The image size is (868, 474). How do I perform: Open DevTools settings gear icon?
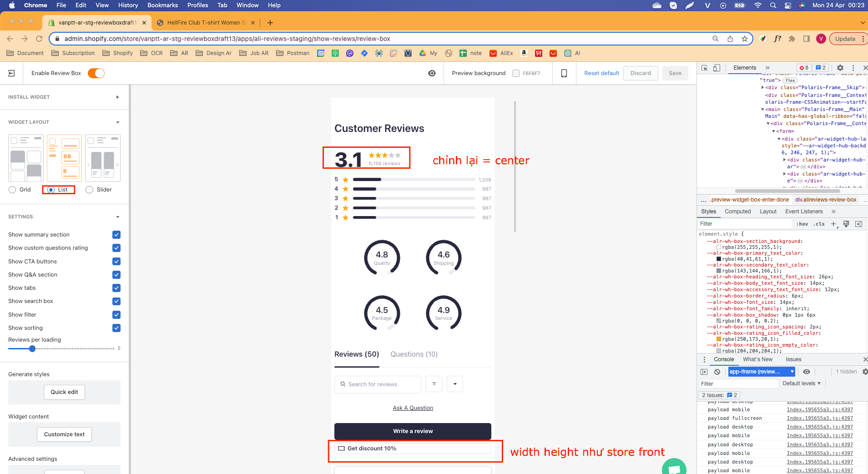click(840, 68)
